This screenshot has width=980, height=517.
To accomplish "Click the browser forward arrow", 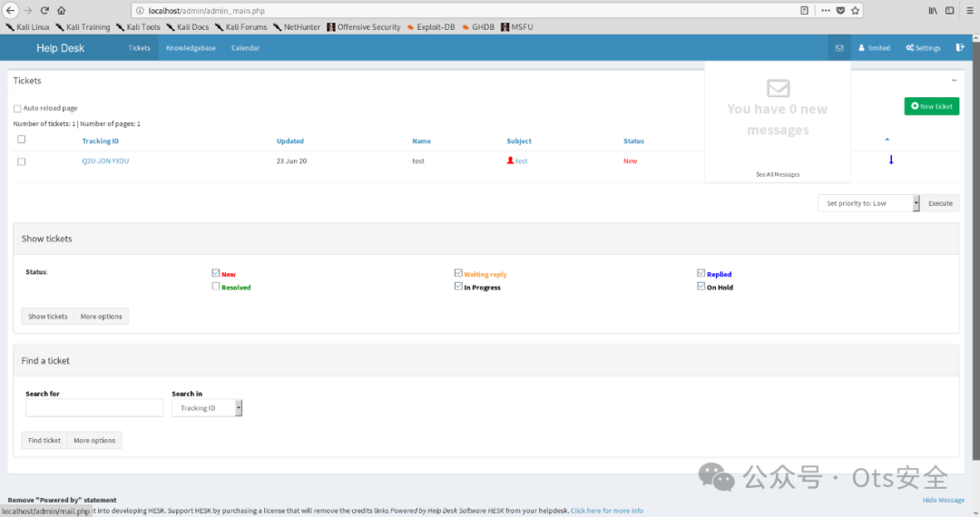I will [27, 11].
